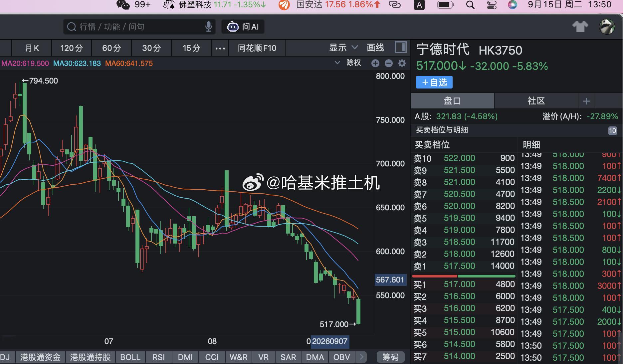Expand the 显示 dropdown

[343, 48]
